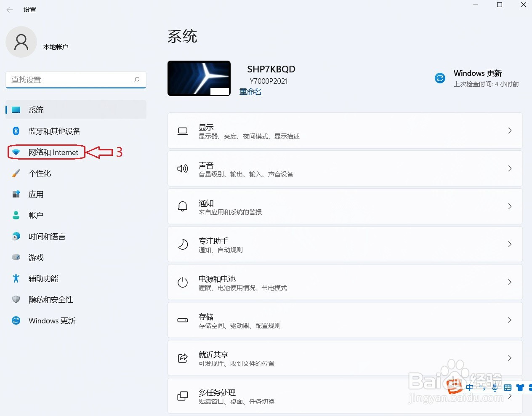Click the PC desktop wallpaper thumbnail
The image size is (532, 416).
199,78
